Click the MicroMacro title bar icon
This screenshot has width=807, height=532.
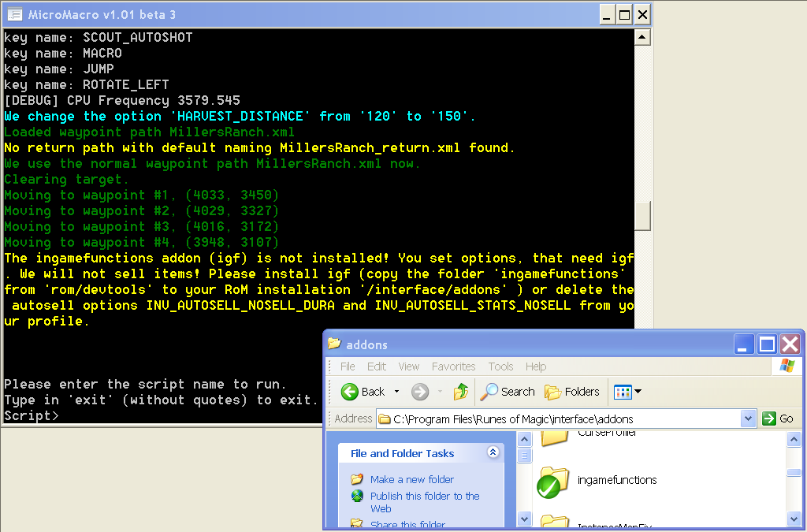click(14, 14)
